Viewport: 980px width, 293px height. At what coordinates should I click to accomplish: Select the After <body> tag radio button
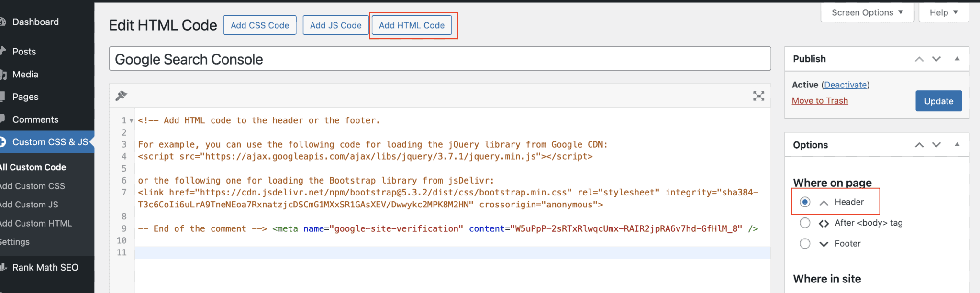(x=805, y=223)
